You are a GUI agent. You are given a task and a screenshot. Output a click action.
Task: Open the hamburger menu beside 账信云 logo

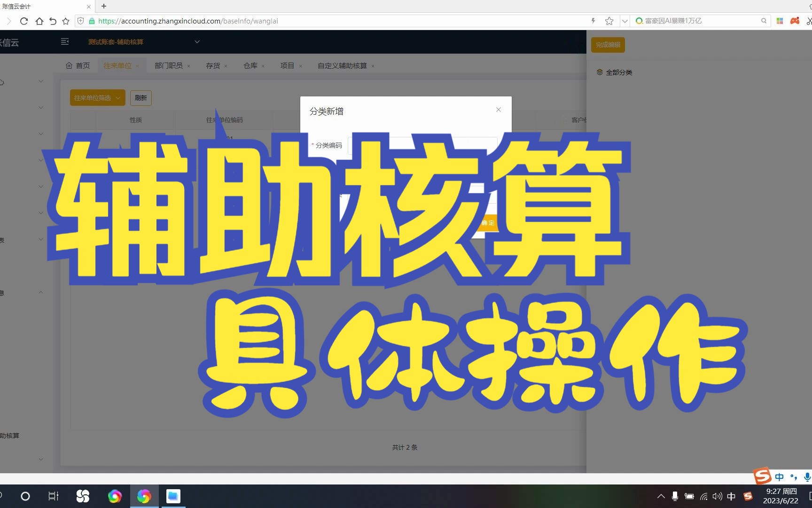64,41
